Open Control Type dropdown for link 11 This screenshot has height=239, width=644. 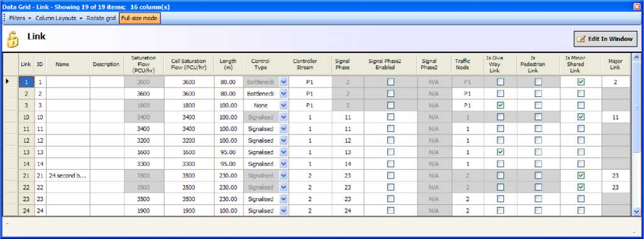point(283,129)
